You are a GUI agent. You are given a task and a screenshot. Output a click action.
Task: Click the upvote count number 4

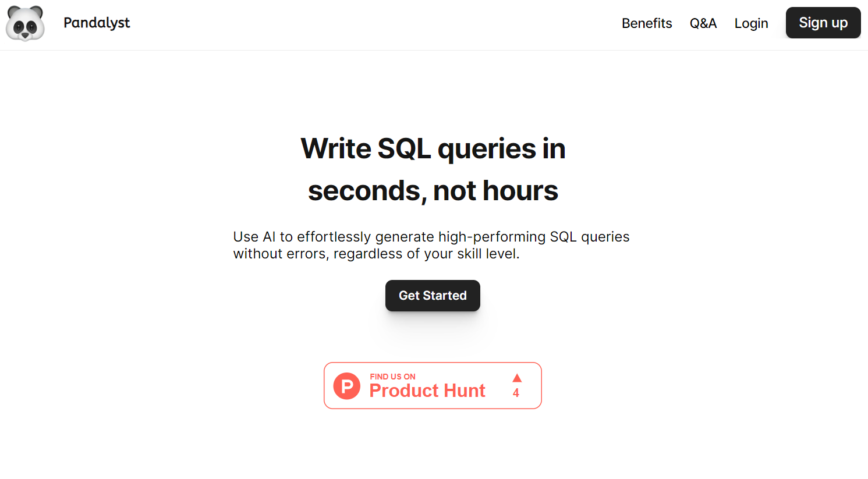click(x=516, y=393)
